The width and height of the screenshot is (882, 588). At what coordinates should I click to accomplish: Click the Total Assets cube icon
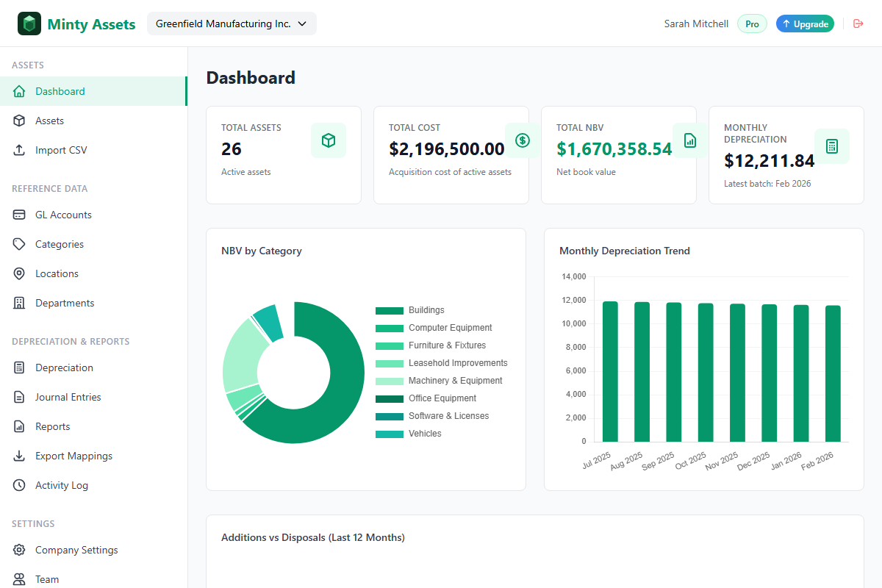(329, 140)
